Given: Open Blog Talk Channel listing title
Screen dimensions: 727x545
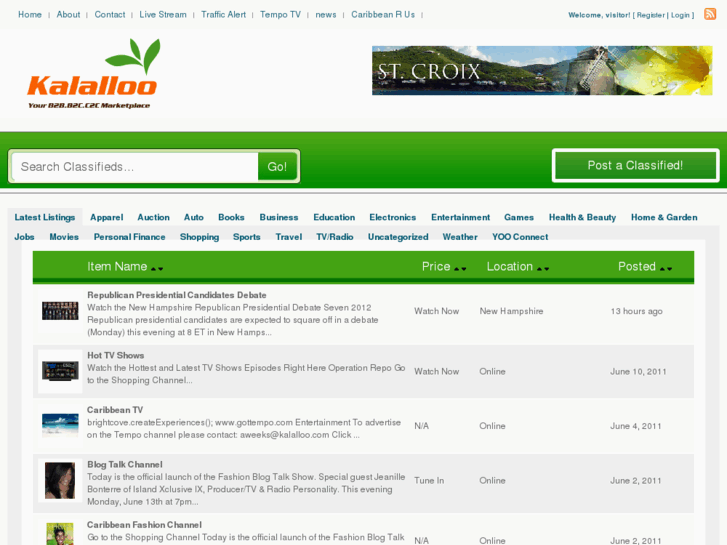Looking at the screenshot, I should [x=125, y=464].
